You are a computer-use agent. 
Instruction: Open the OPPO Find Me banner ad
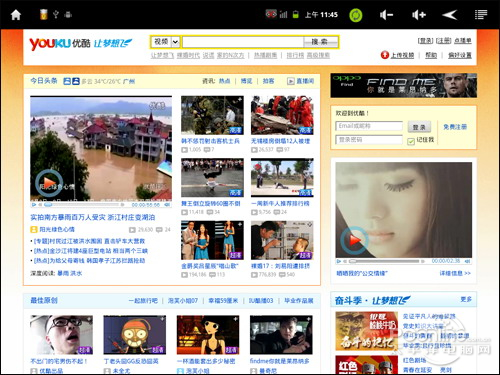(404, 85)
